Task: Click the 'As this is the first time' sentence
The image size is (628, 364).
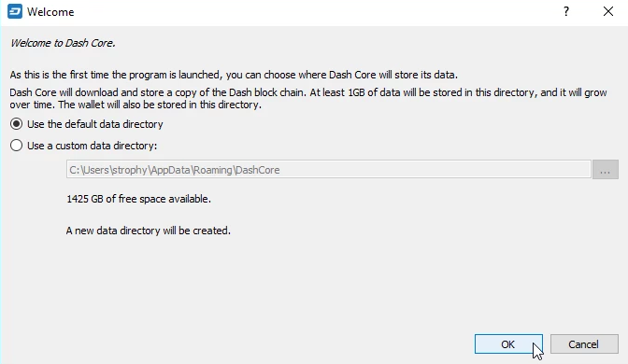Action: (234, 75)
